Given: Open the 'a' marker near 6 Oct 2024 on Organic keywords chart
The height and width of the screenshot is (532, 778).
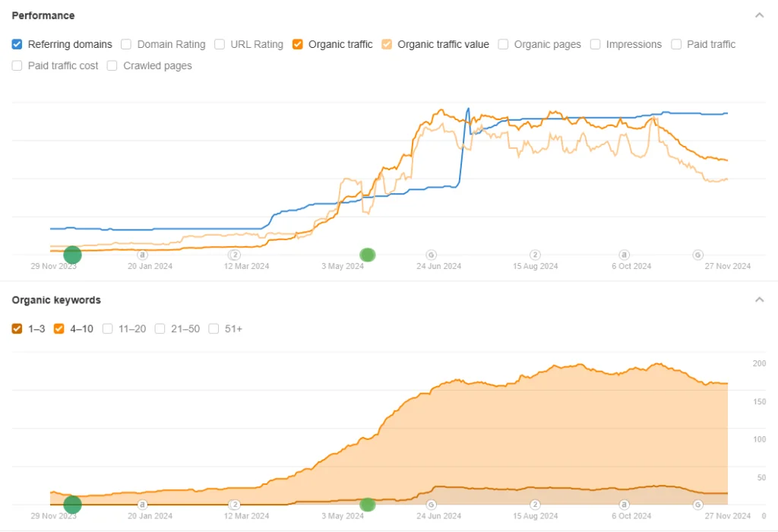Looking at the screenshot, I should click(x=625, y=505).
